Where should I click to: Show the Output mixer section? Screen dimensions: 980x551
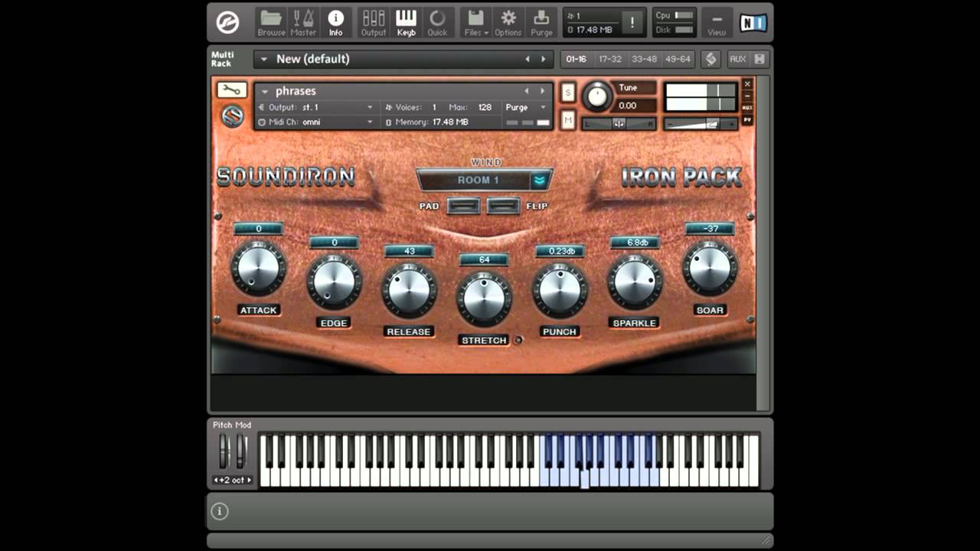point(374,23)
